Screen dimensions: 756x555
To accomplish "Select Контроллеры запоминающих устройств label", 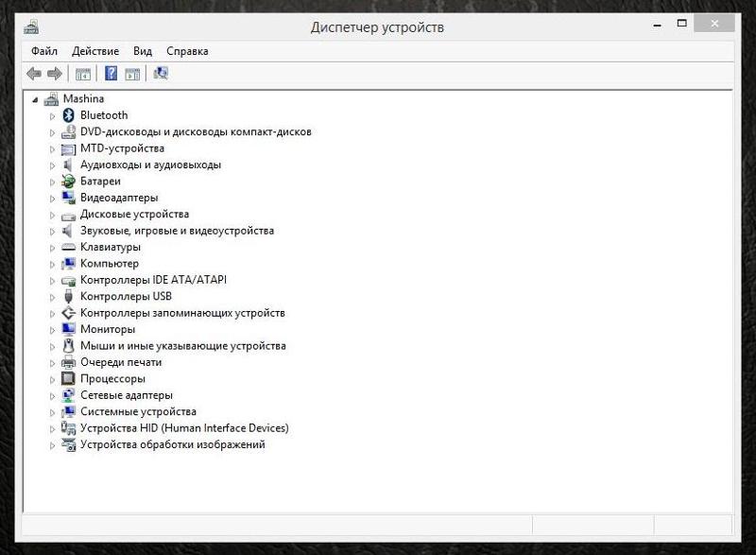I will (x=182, y=313).
